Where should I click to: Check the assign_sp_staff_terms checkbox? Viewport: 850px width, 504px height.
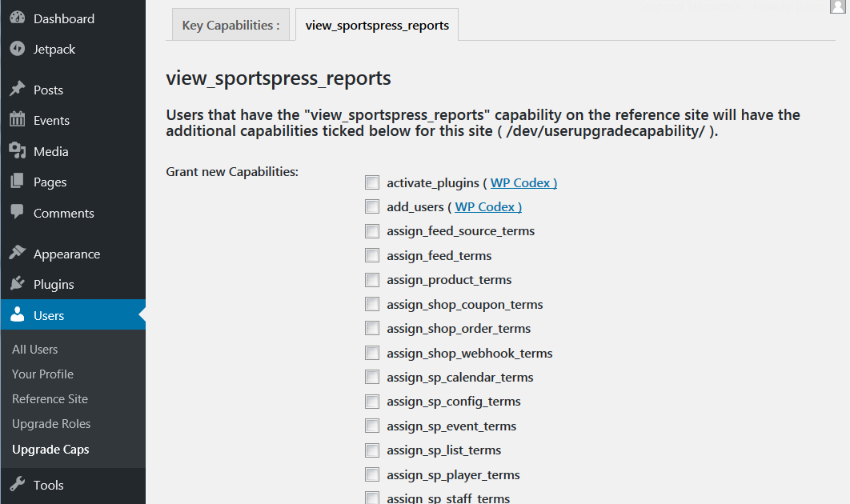(372, 498)
